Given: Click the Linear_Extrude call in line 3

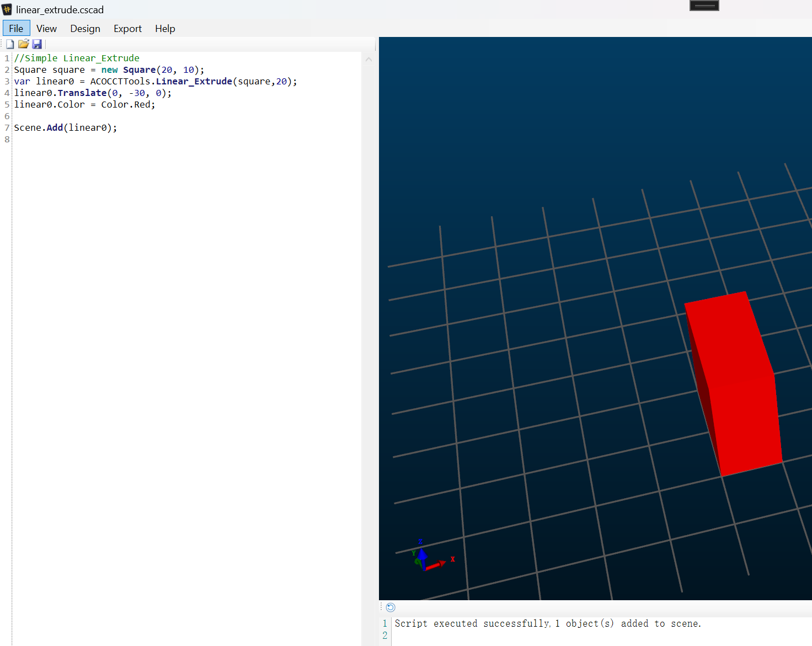Looking at the screenshot, I should point(194,81).
